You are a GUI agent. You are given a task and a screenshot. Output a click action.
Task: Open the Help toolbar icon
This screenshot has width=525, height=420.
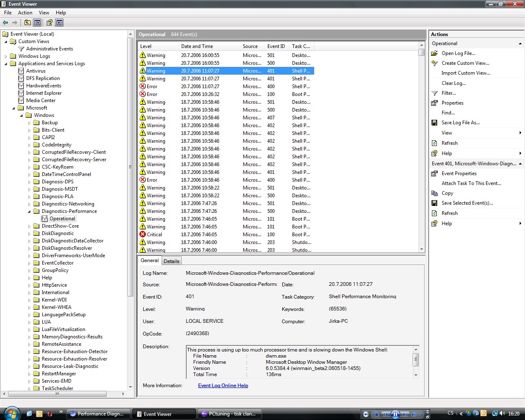49,23
